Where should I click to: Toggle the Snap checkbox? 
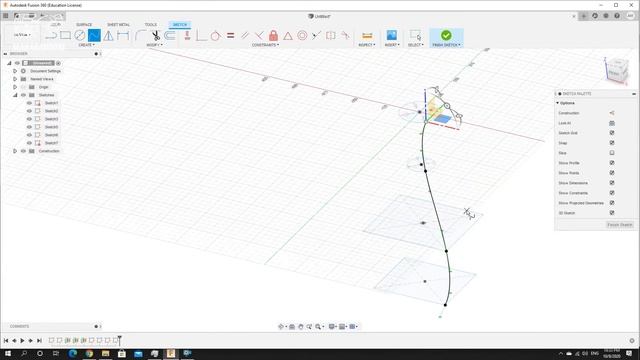[x=612, y=143]
